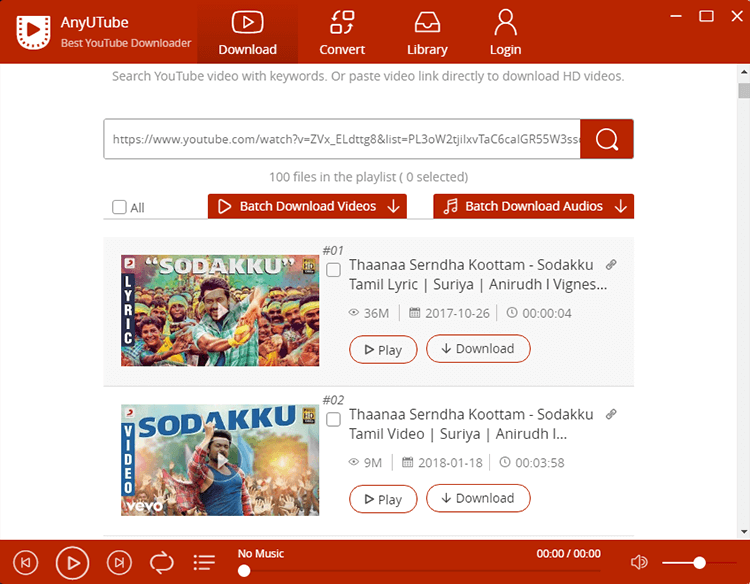Minimize the AnyUTube window
The height and width of the screenshot is (584, 750).
[x=676, y=16]
